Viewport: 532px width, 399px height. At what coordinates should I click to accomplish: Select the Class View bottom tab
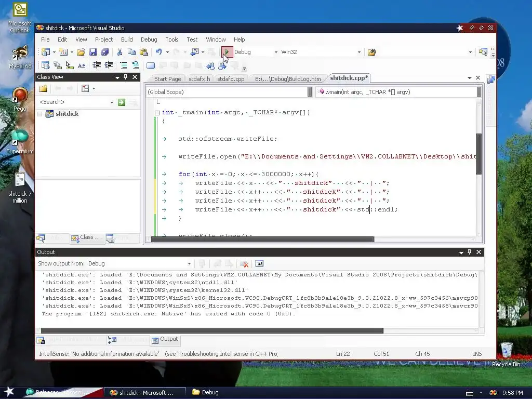pyautogui.click(x=86, y=237)
